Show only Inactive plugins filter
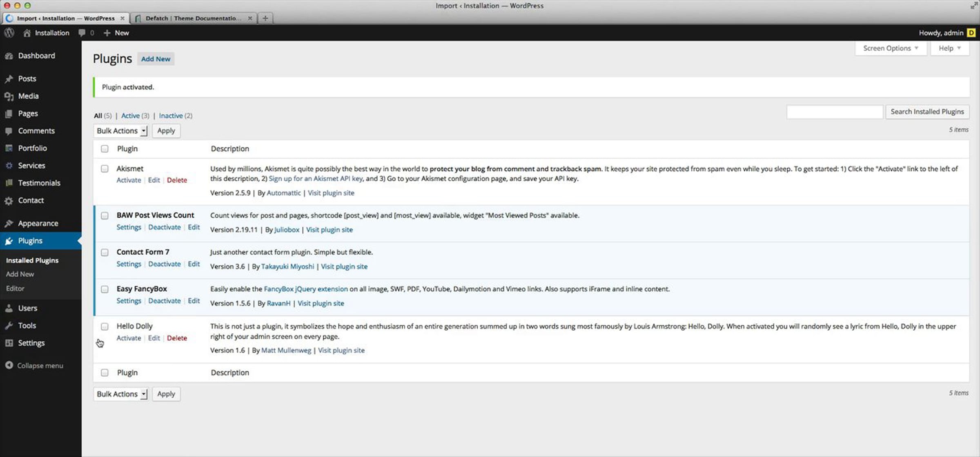Screen dimensions: 980x457 (x=171, y=116)
